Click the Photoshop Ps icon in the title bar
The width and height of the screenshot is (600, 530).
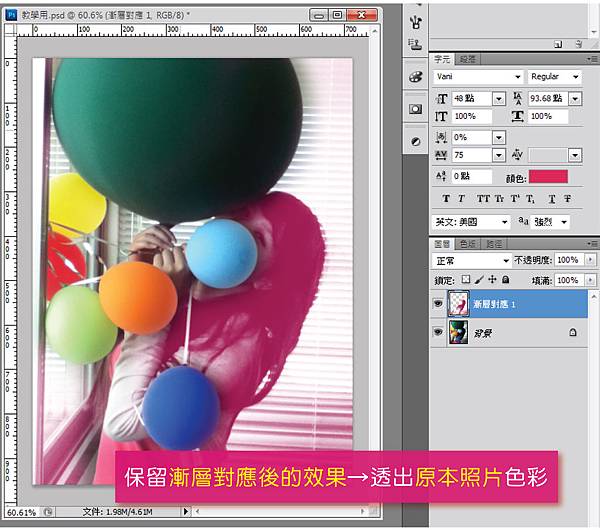click(12, 15)
